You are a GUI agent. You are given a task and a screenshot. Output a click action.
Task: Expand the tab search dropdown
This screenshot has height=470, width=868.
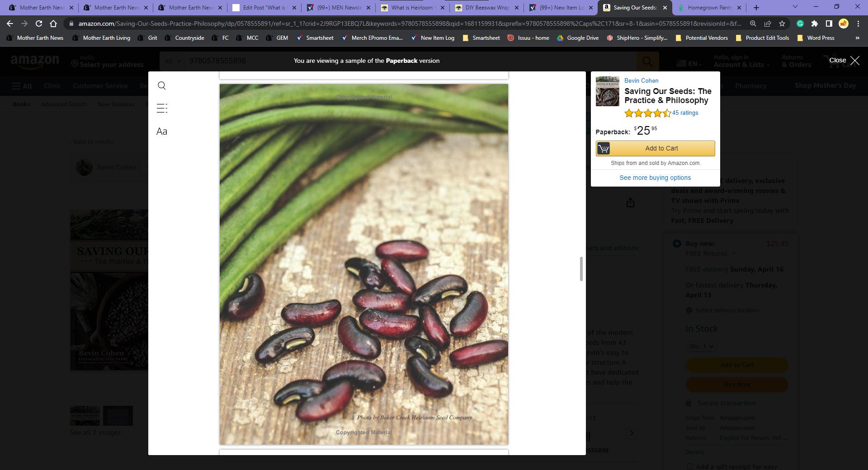click(795, 7)
